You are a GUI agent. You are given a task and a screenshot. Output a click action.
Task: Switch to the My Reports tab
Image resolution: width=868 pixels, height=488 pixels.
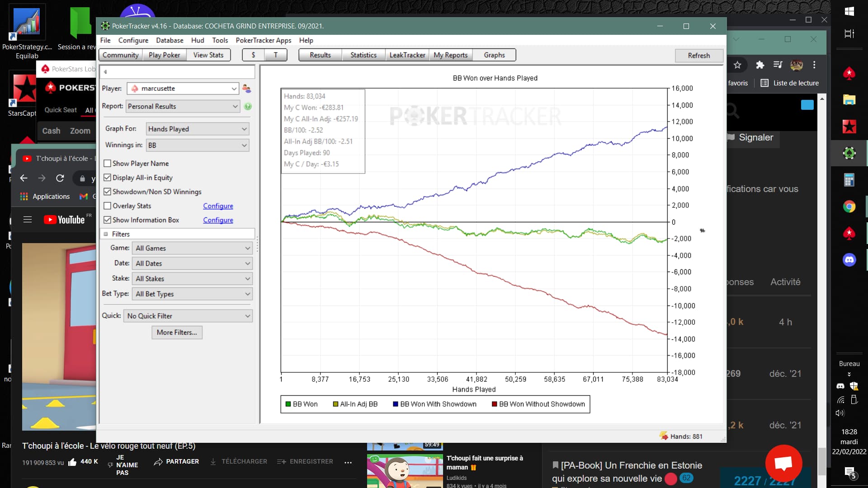[x=451, y=55]
